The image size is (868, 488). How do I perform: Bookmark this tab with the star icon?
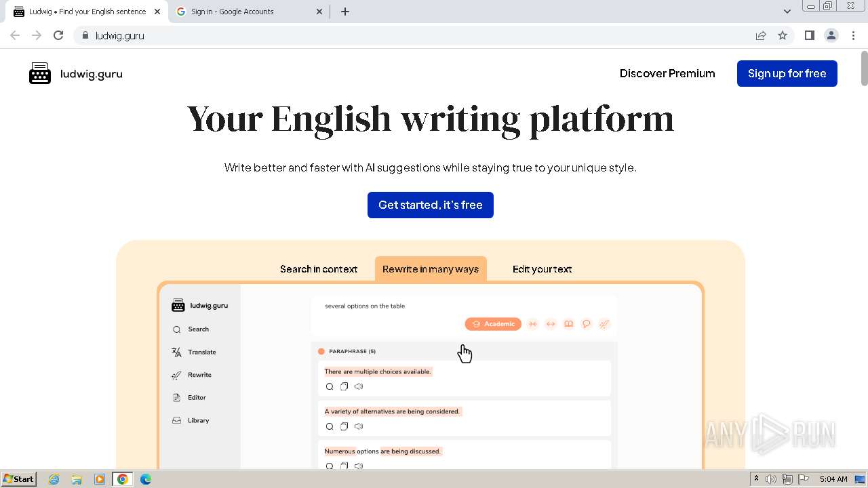pos(783,35)
